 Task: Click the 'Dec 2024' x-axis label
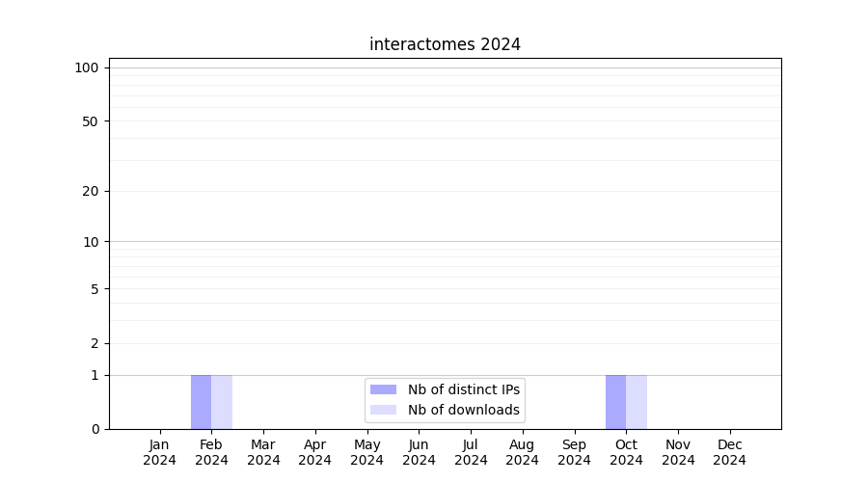tap(729, 452)
